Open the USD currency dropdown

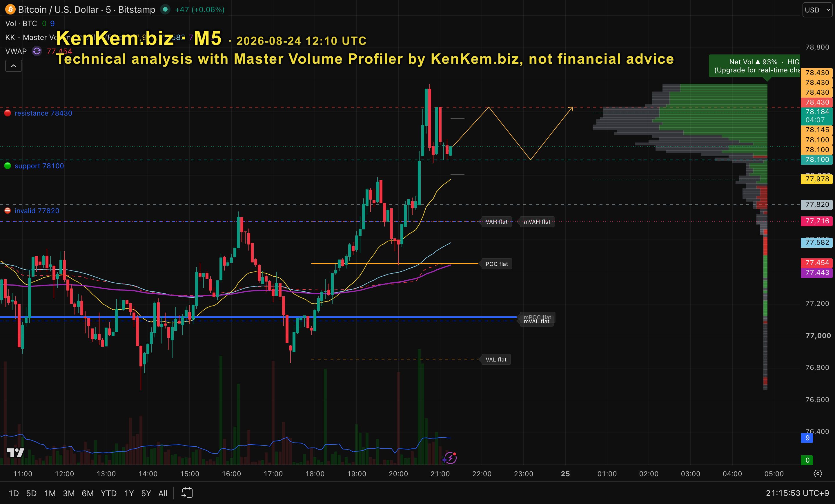[818, 10]
